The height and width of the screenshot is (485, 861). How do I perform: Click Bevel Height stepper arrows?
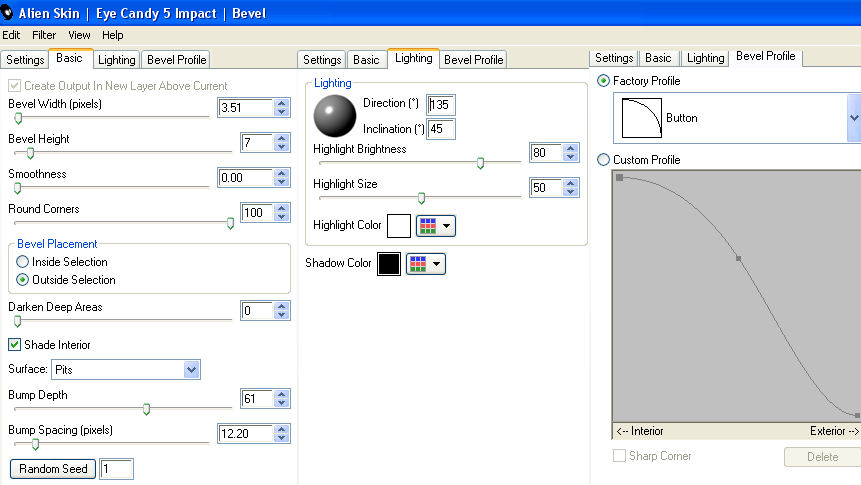[282, 143]
